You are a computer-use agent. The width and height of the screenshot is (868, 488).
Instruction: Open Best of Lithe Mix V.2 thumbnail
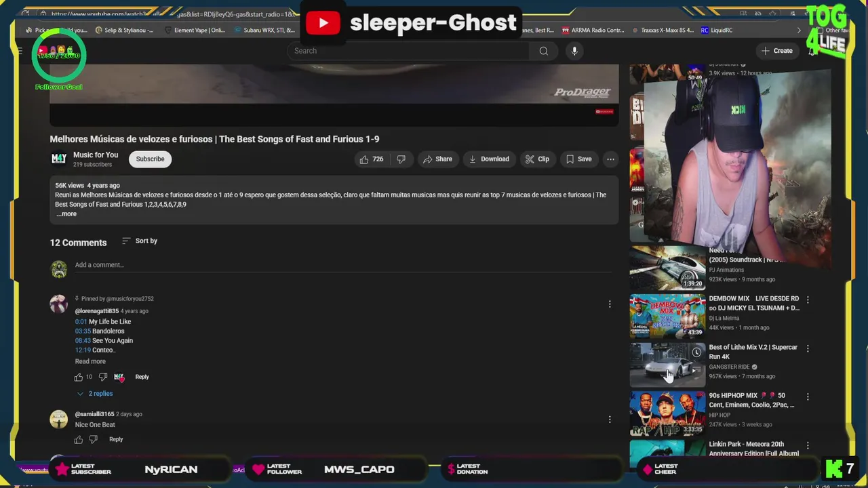667,365
